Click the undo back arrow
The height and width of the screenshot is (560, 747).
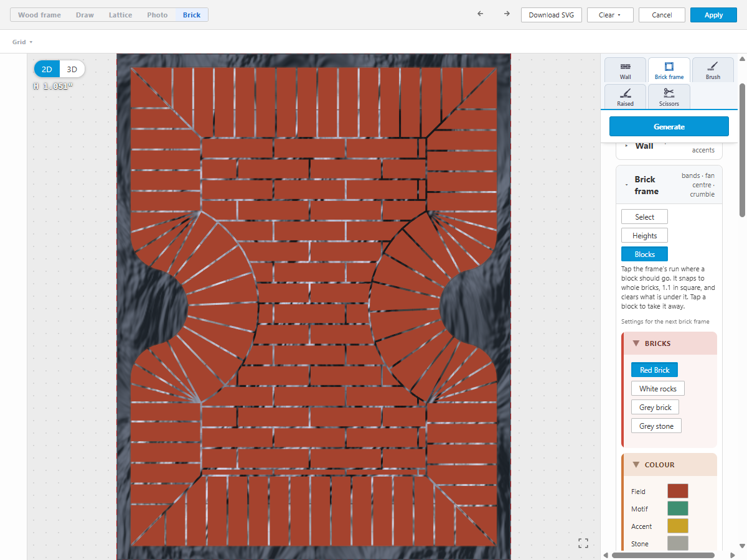click(480, 14)
